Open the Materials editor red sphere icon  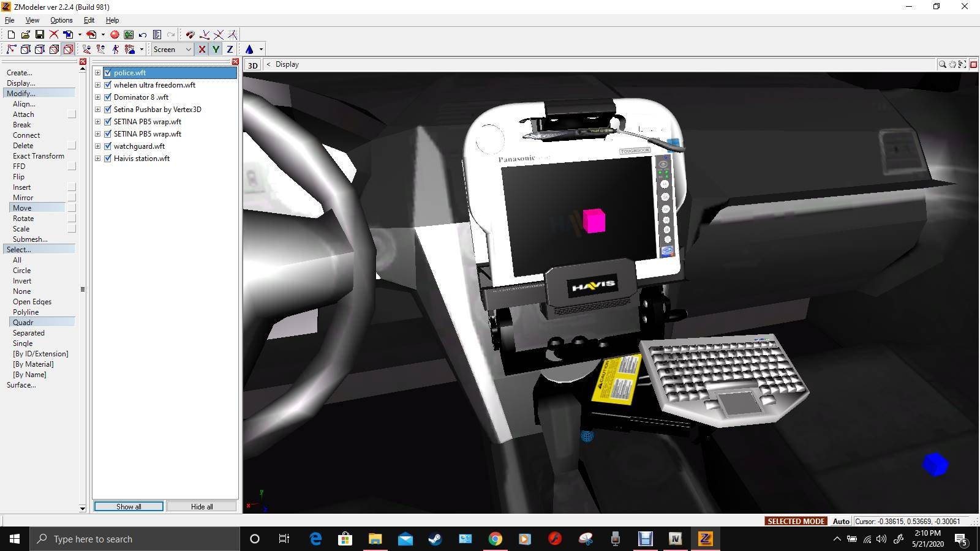pos(115,35)
